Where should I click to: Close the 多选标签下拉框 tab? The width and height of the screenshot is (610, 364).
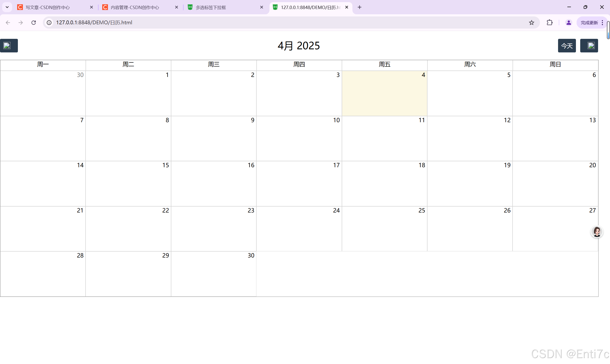[x=261, y=7]
